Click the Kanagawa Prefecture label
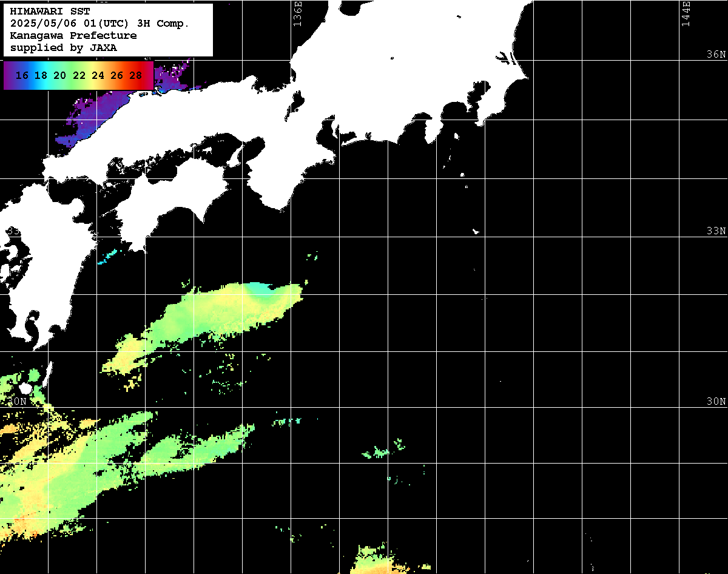 tap(73, 35)
